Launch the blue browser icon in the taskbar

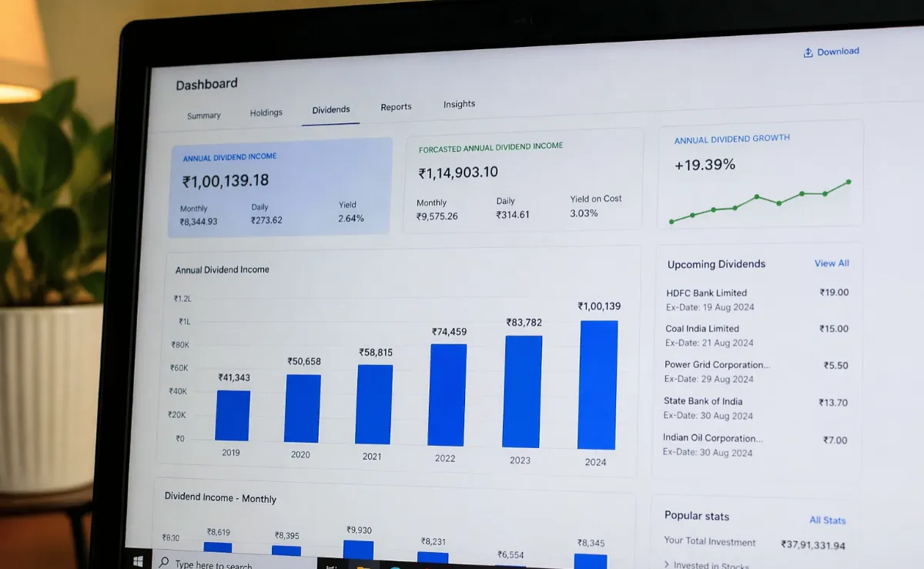(x=395, y=567)
